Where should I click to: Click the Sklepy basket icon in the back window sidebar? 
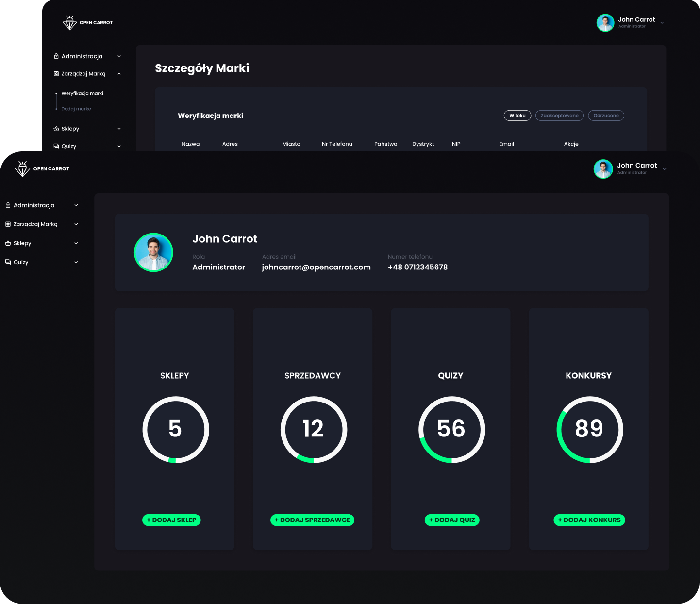56,129
